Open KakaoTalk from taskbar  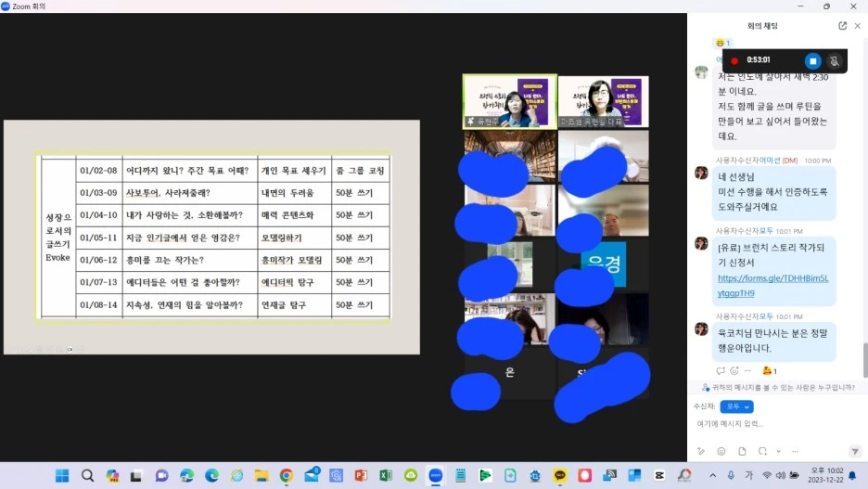pyautogui.click(x=560, y=476)
